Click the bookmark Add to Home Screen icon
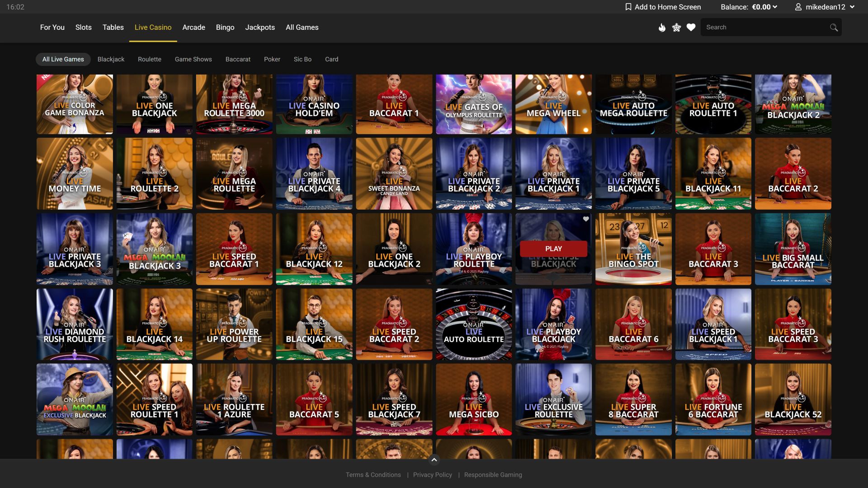Image resolution: width=868 pixels, height=488 pixels. pyautogui.click(x=628, y=7)
